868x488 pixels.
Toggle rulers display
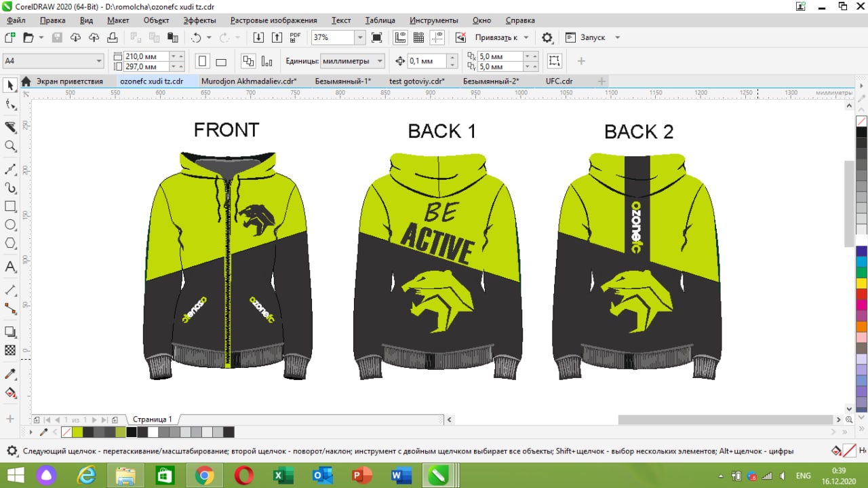pos(400,37)
